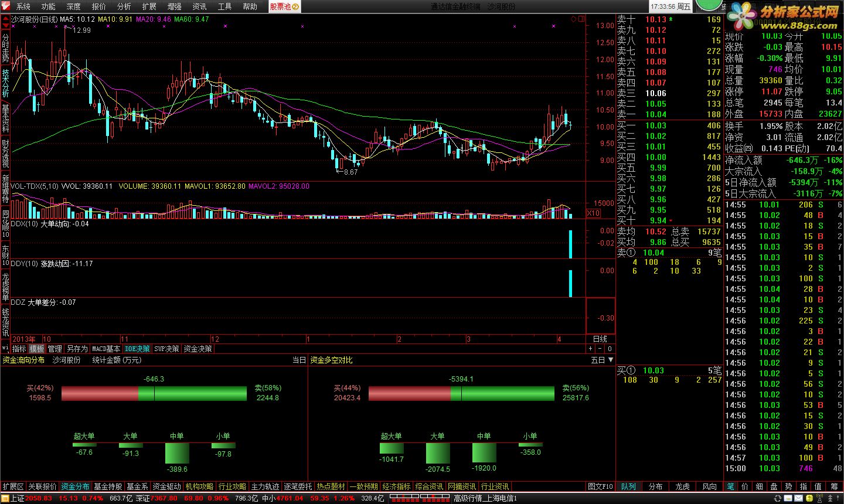Click the 日线 period selector
Viewport: 844px width, 504px height.
pos(600,339)
